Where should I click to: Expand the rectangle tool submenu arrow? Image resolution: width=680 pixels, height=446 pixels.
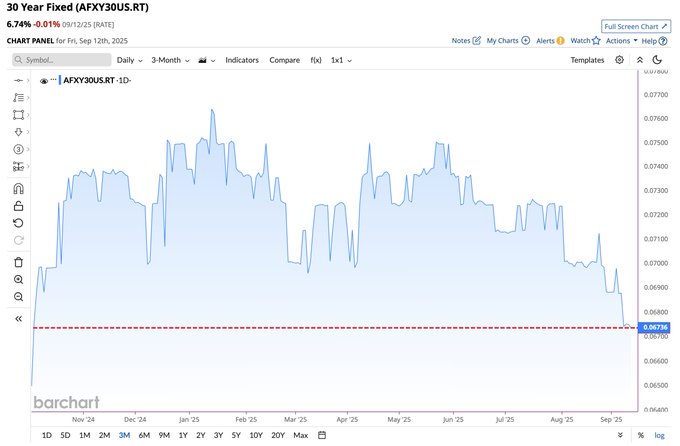click(28, 115)
